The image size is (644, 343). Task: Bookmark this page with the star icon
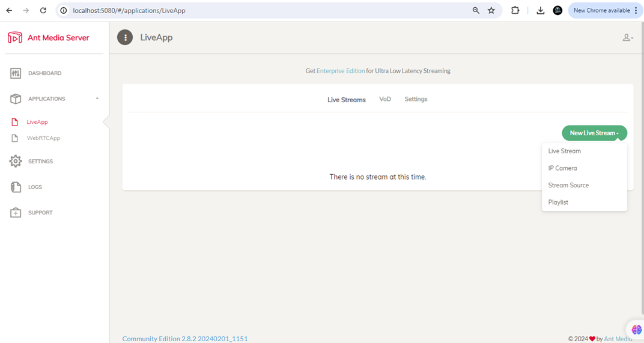click(x=491, y=10)
